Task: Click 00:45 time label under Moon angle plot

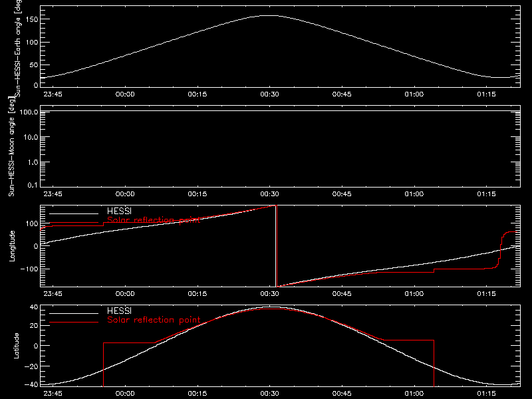Action: pyautogui.click(x=342, y=194)
